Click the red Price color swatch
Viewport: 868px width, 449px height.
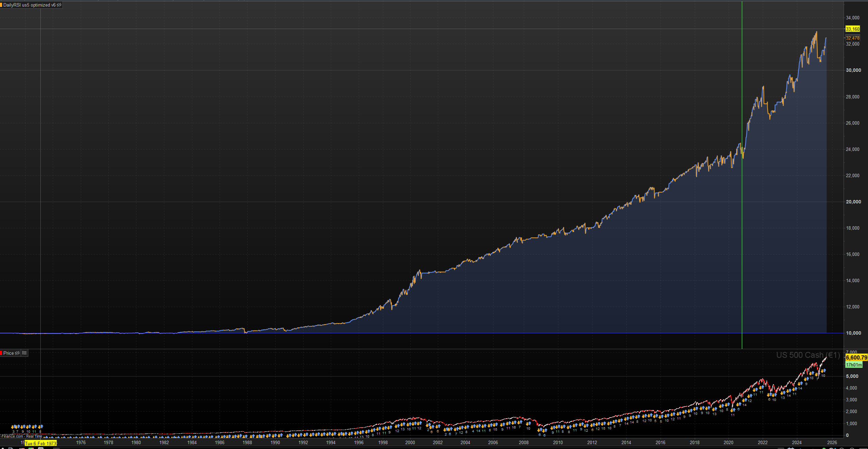(1, 353)
